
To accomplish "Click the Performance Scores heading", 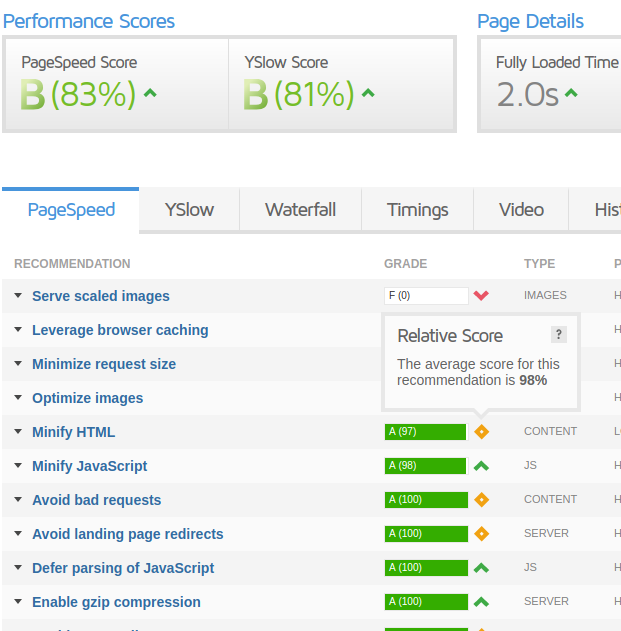I will point(89,21).
